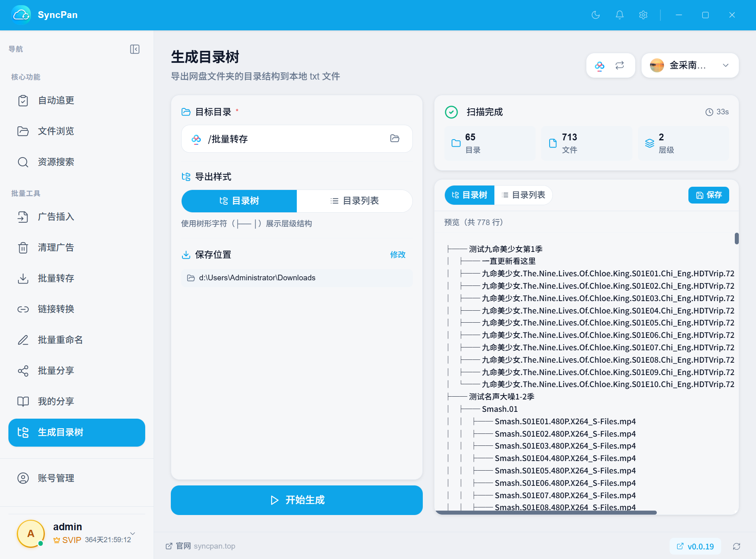The height and width of the screenshot is (559, 756).
Task: Open 账号管理 page
Action: 77,478
